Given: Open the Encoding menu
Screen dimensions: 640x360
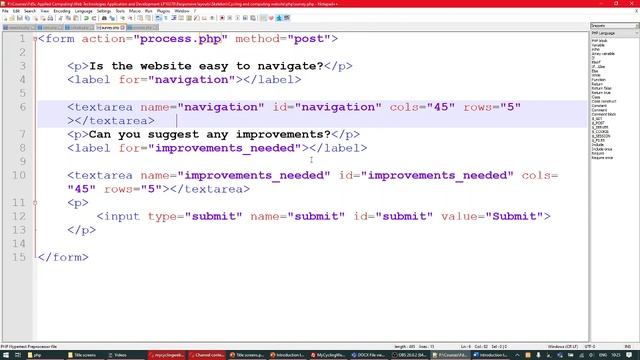Looking at the screenshot, I should pos(62,11).
